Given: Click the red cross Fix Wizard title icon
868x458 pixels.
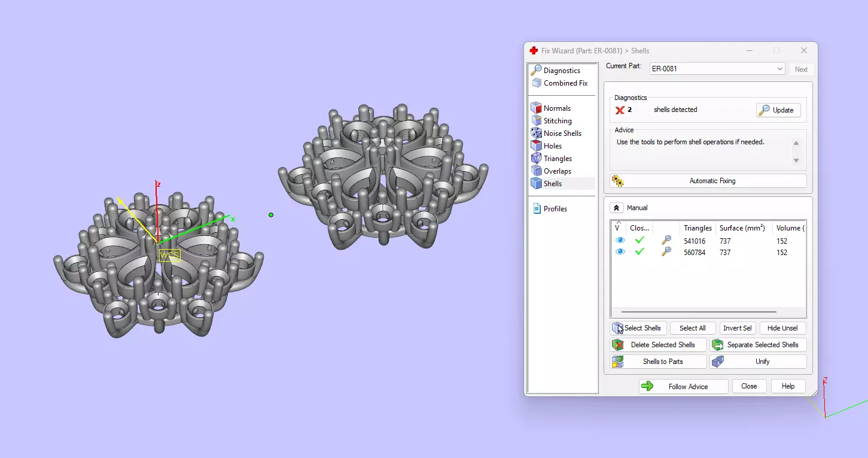Looking at the screenshot, I should tap(534, 51).
